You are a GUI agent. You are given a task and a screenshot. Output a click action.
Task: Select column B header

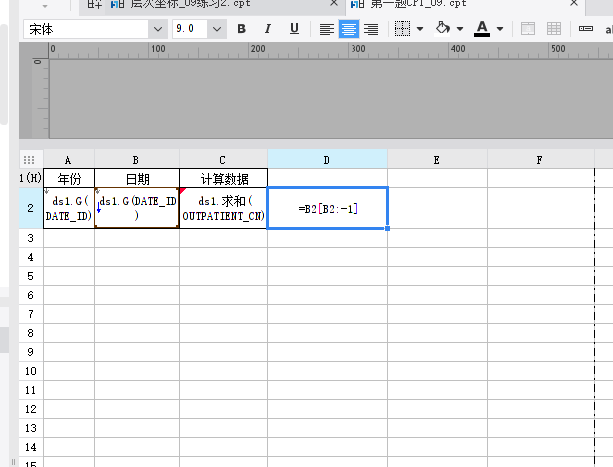pyautogui.click(x=136, y=160)
